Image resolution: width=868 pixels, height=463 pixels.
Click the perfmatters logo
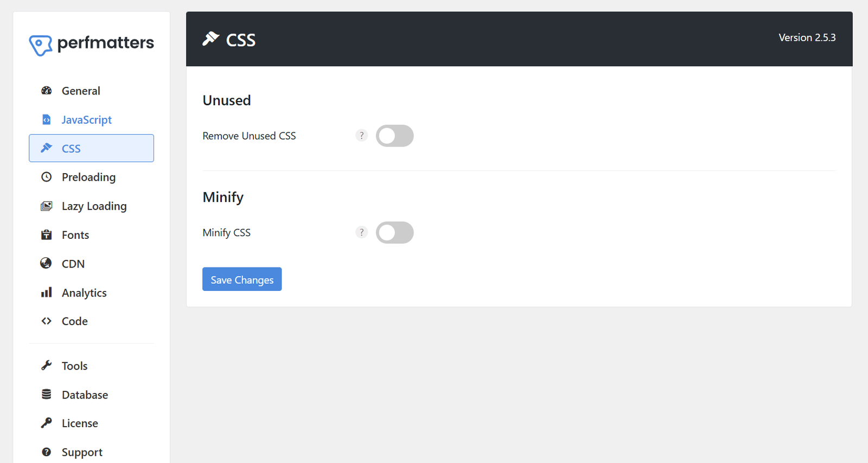91,43
